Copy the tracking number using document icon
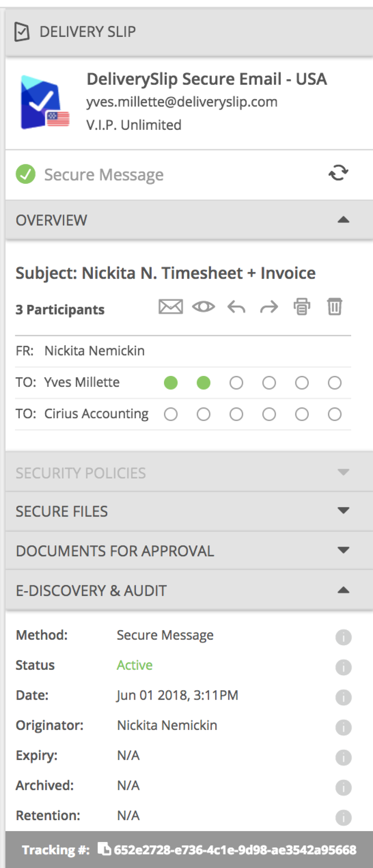 click(x=104, y=849)
